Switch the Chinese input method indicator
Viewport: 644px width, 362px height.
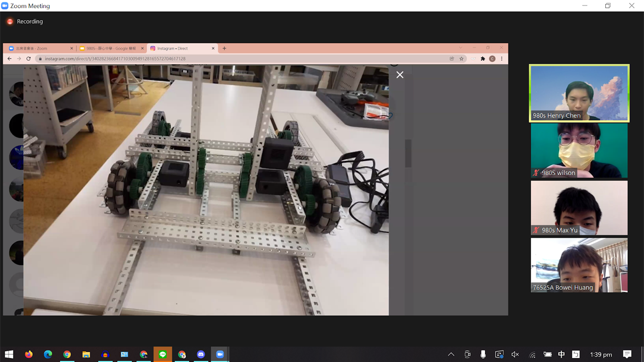click(561, 354)
